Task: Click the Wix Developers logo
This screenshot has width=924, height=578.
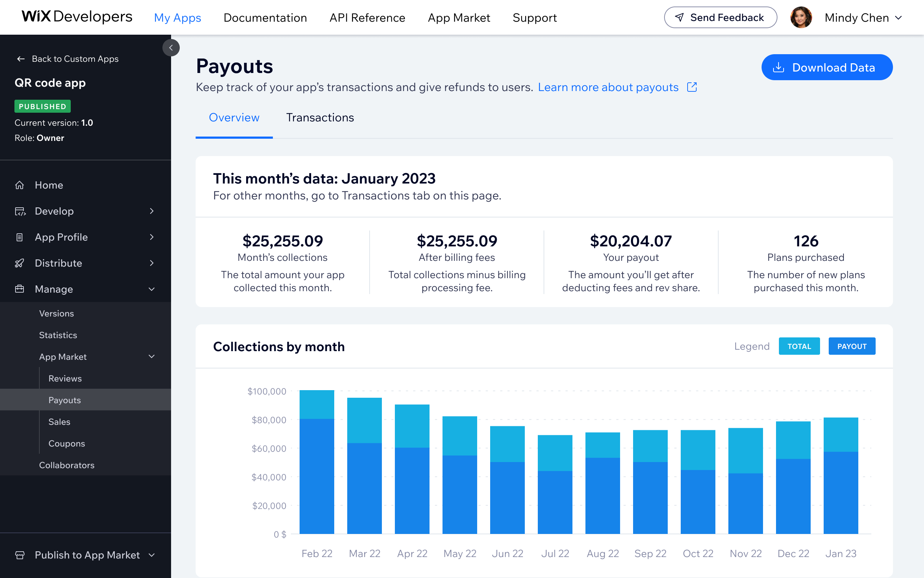Action: coord(77,17)
